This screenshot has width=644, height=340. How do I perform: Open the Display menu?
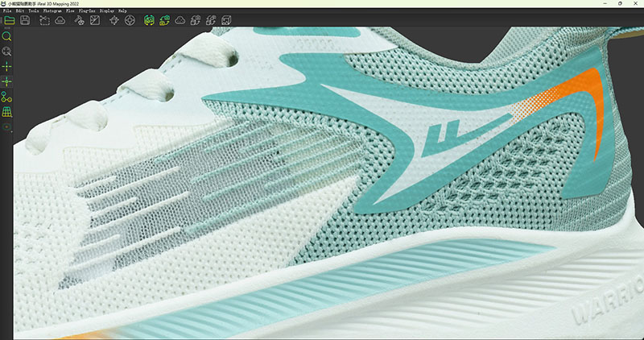[107, 10]
